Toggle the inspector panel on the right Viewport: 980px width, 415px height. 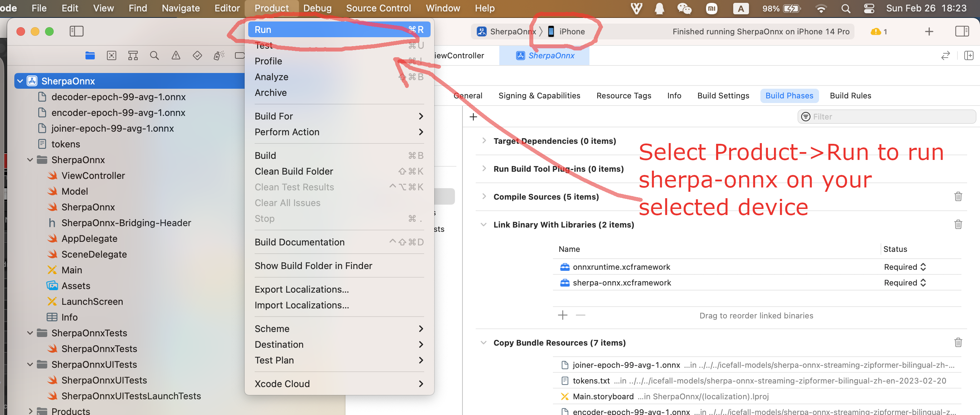tap(962, 31)
